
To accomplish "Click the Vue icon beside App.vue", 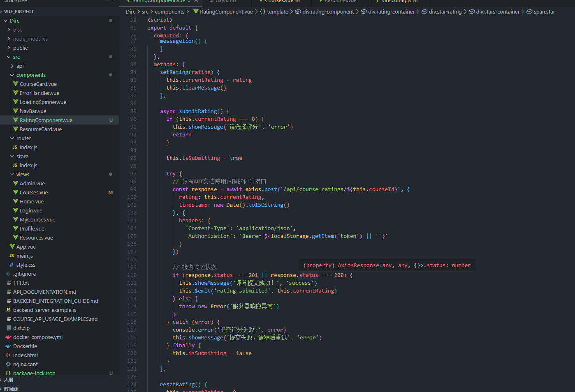I will pos(12,247).
